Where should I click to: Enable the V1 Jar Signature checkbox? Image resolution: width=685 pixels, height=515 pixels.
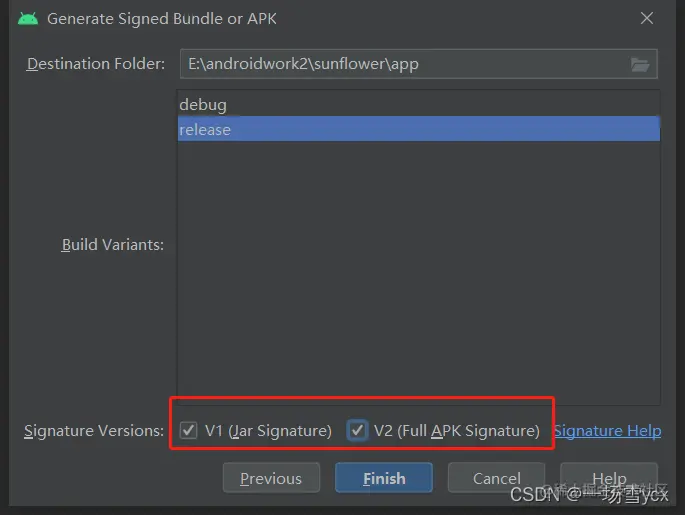(188, 430)
